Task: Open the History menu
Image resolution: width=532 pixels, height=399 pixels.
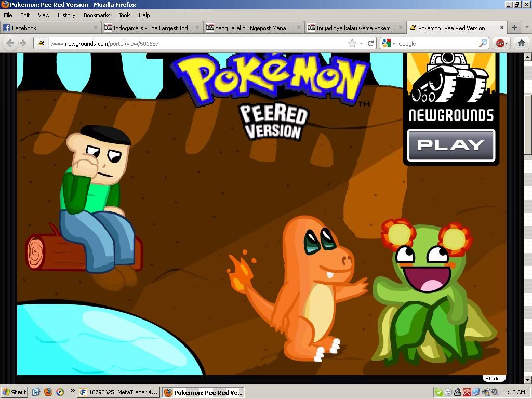Action: (66, 15)
